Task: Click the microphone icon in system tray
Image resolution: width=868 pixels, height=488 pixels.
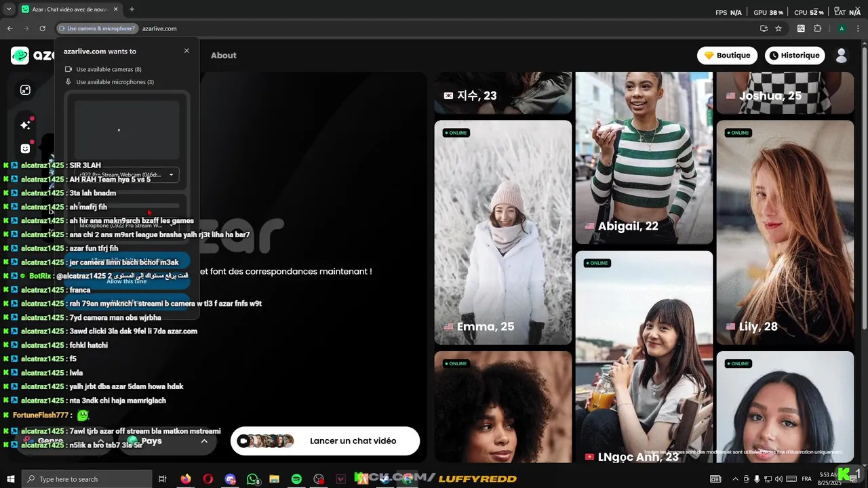Action: coord(757,479)
